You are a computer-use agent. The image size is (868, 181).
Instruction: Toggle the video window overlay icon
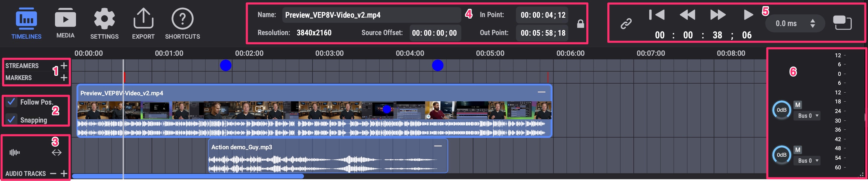[842, 23]
